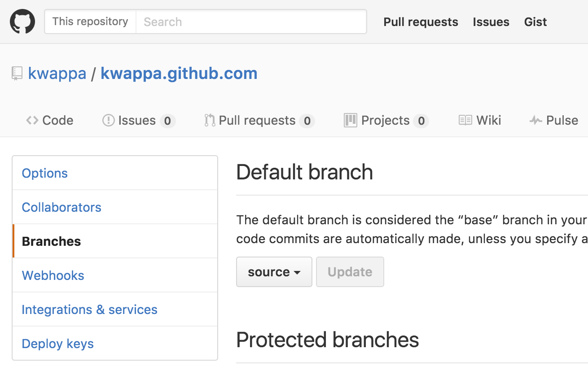Switch to the Wiki repository tab
The width and height of the screenshot is (588, 375).
click(480, 120)
